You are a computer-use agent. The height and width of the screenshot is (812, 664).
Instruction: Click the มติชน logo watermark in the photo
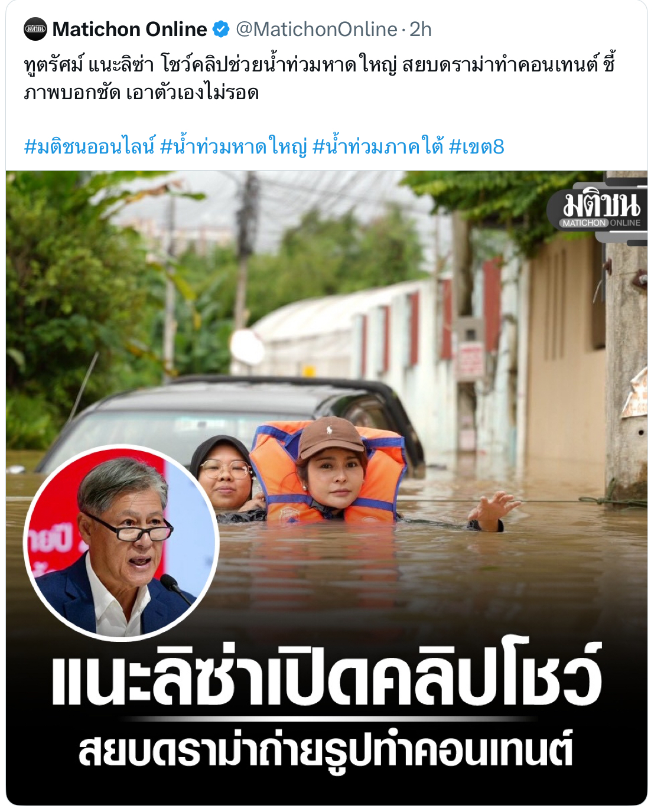coord(601,204)
